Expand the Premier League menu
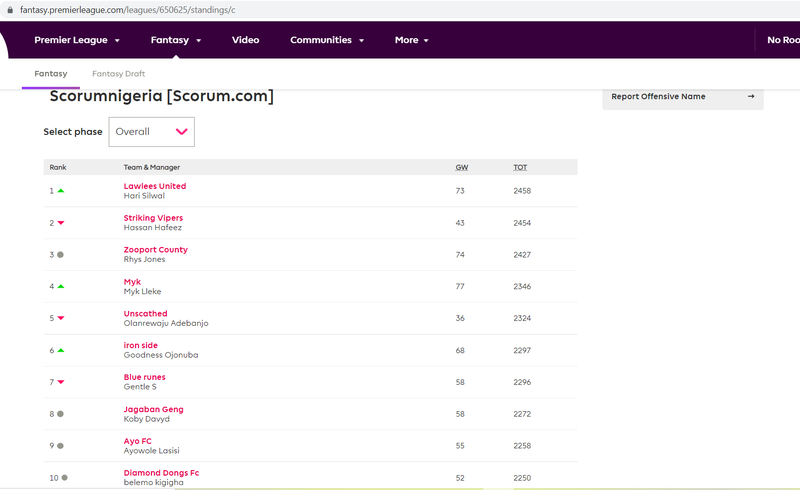800x490 pixels. click(77, 40)
